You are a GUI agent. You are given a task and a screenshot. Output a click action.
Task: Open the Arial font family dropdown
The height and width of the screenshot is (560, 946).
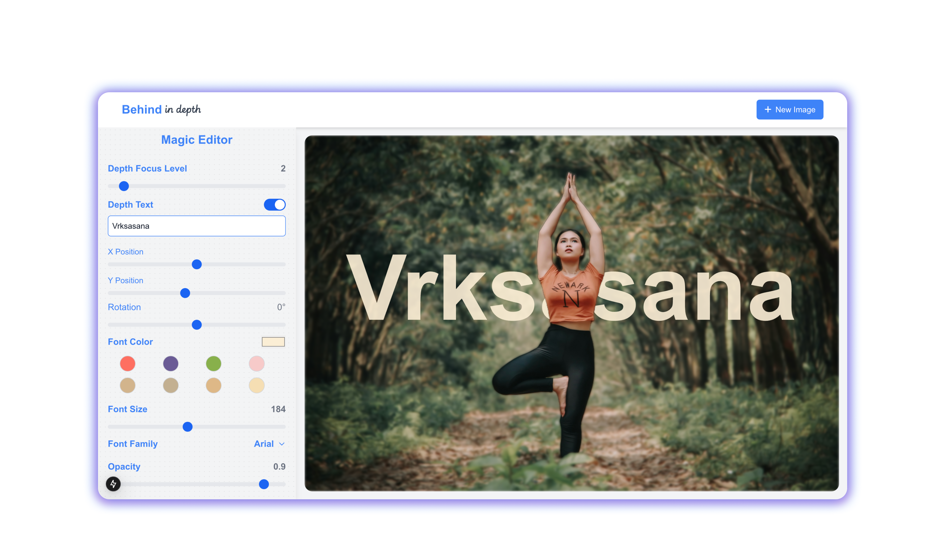[269, 444]
